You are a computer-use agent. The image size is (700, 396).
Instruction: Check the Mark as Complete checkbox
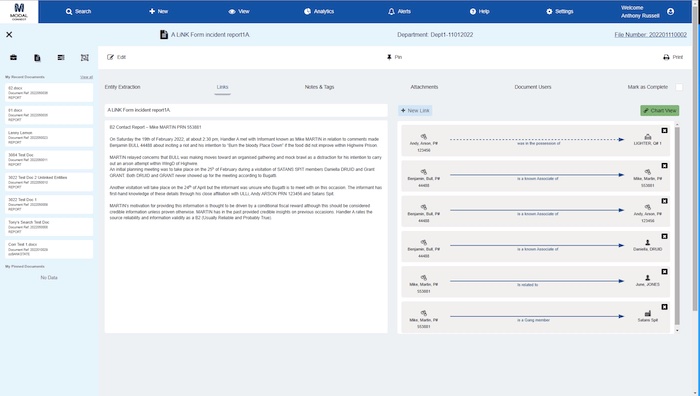coord(679,87)
